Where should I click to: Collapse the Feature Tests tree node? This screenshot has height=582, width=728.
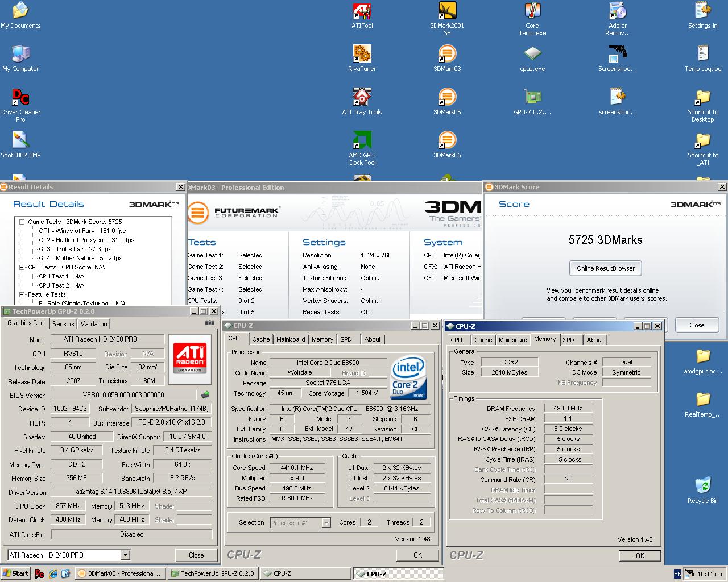click(x=22, y=294)
